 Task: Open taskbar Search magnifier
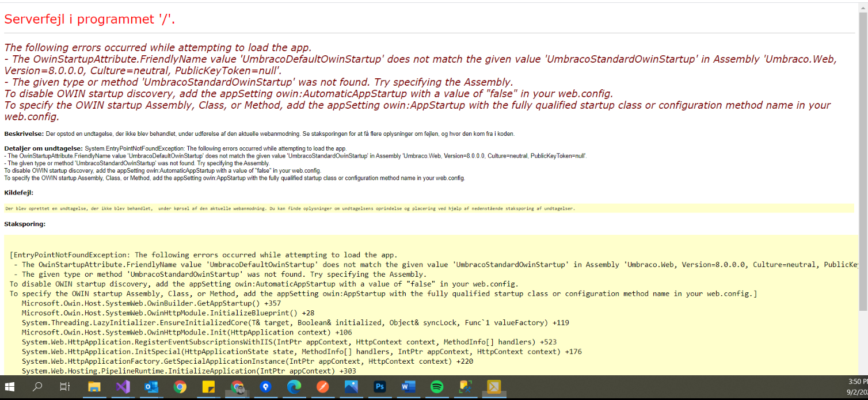click(37, 387)
